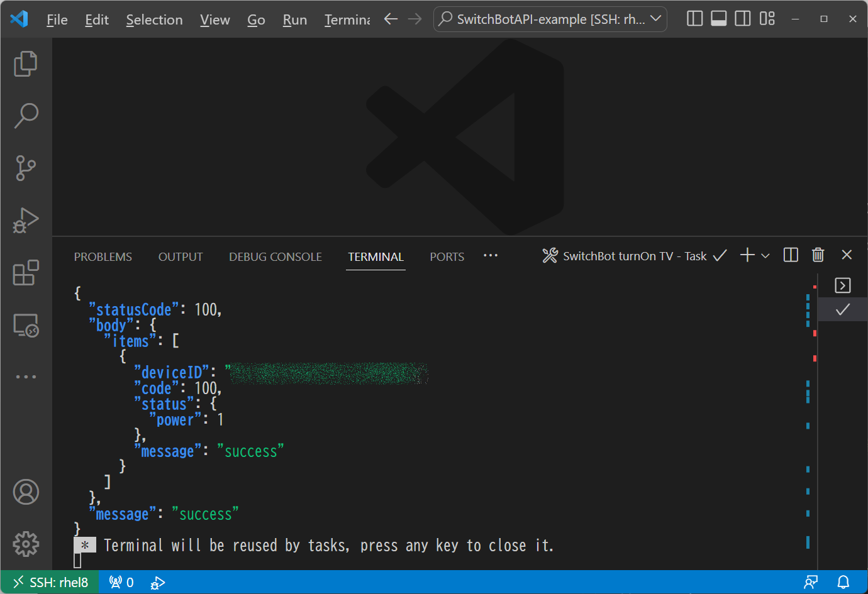Toggle the primary side bar visibility

694,18
